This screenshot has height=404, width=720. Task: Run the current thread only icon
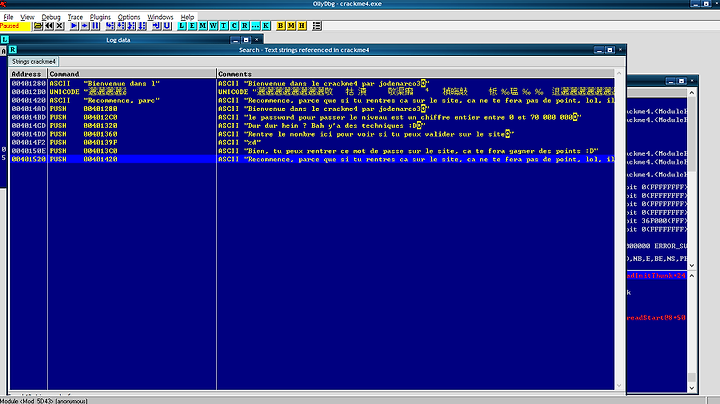[84, 26]
